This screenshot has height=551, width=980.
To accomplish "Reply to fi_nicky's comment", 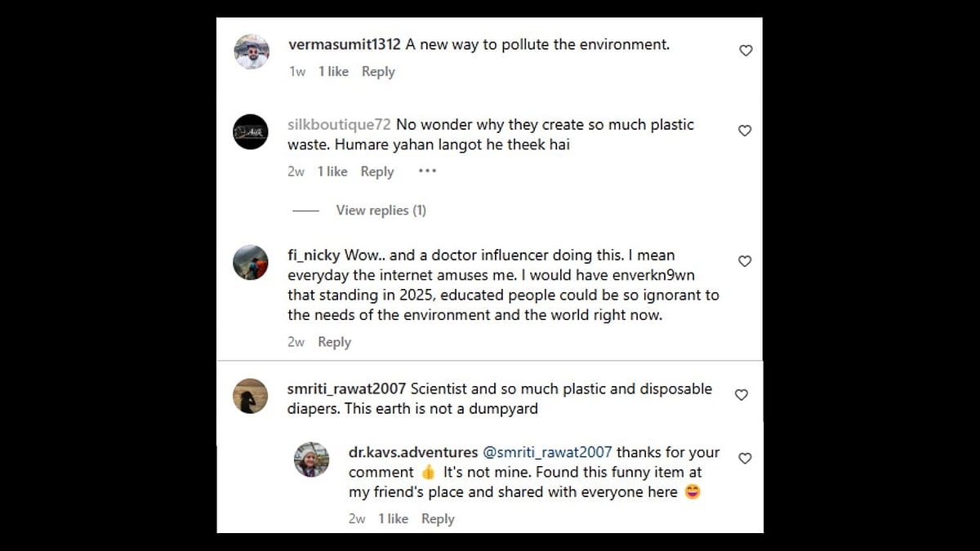I will pyautogui.click(x=334, y=342).
